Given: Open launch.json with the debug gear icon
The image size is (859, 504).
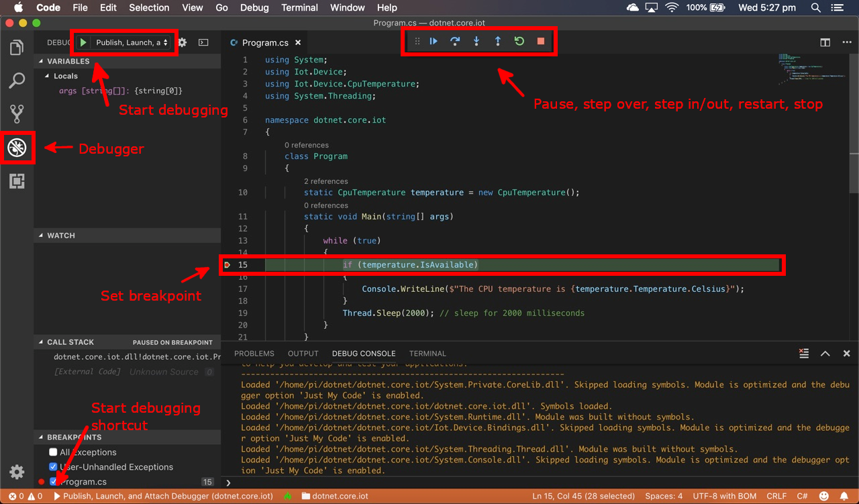Looking at the screenshot, I should (x=182, y=42).
